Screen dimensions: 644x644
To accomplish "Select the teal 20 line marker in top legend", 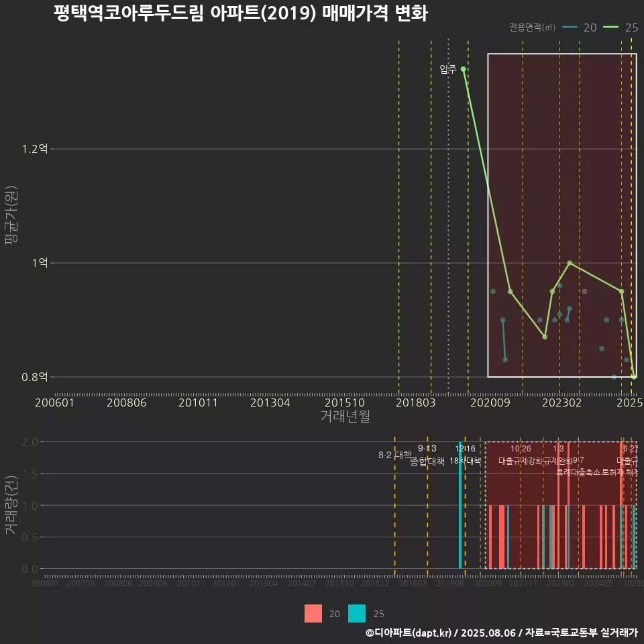I will (x=570, y=28).
